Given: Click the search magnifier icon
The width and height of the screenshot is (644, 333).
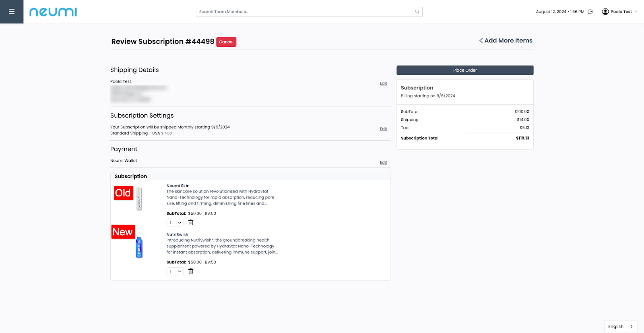Looking at the screenshot, I should pyautogui.click(x=417, y=12).
